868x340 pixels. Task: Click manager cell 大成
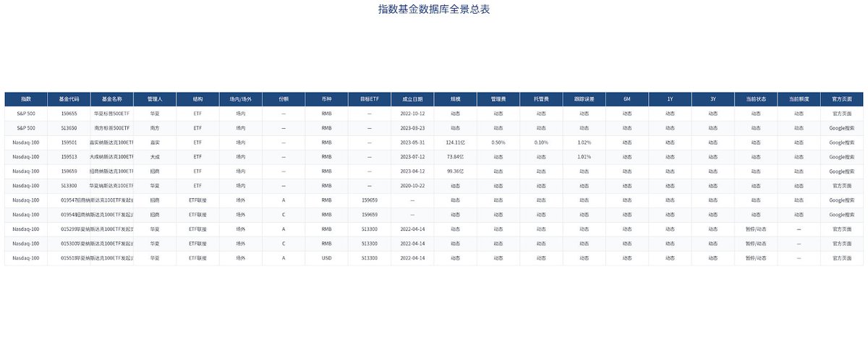[155, 157]
